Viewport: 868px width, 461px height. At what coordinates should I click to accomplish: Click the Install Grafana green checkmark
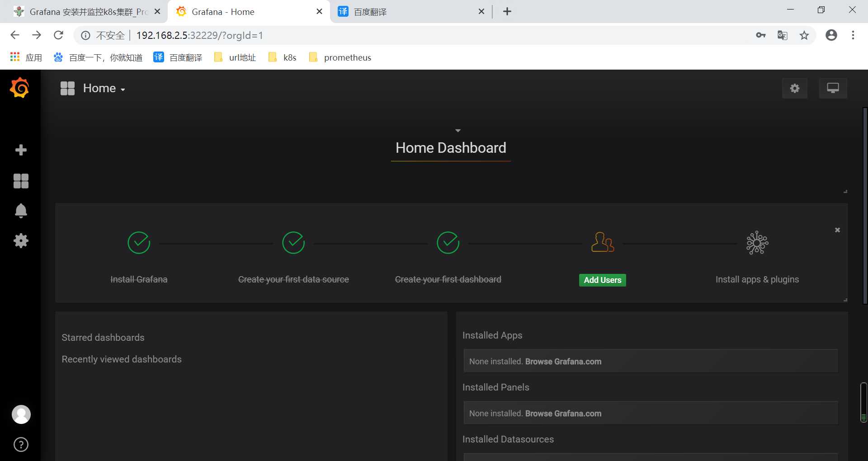[x=139, y=243]
